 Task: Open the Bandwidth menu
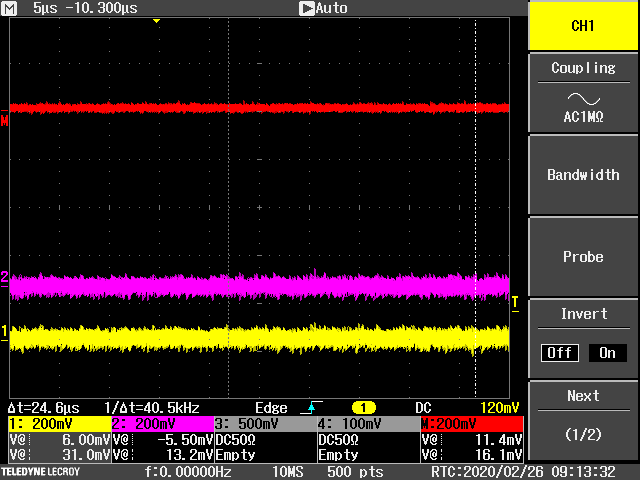583,175
